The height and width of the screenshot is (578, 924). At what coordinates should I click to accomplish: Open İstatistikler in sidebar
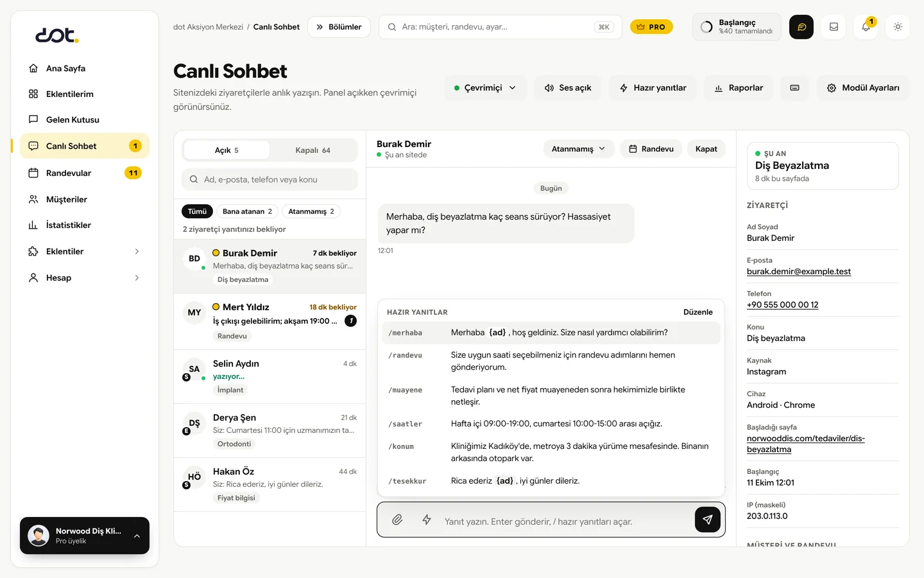(85, 225)
